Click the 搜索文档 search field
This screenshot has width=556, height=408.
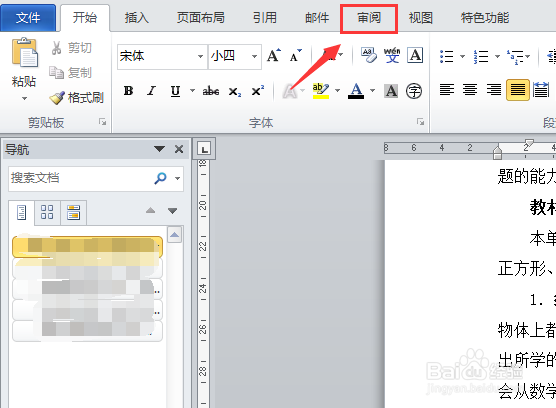click(80, 178)
